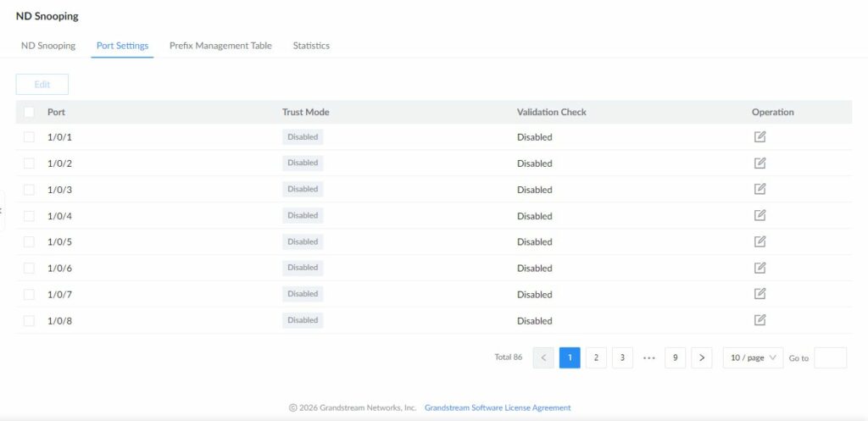Click Validation Check value for port 1/0/3

[535, 190]
